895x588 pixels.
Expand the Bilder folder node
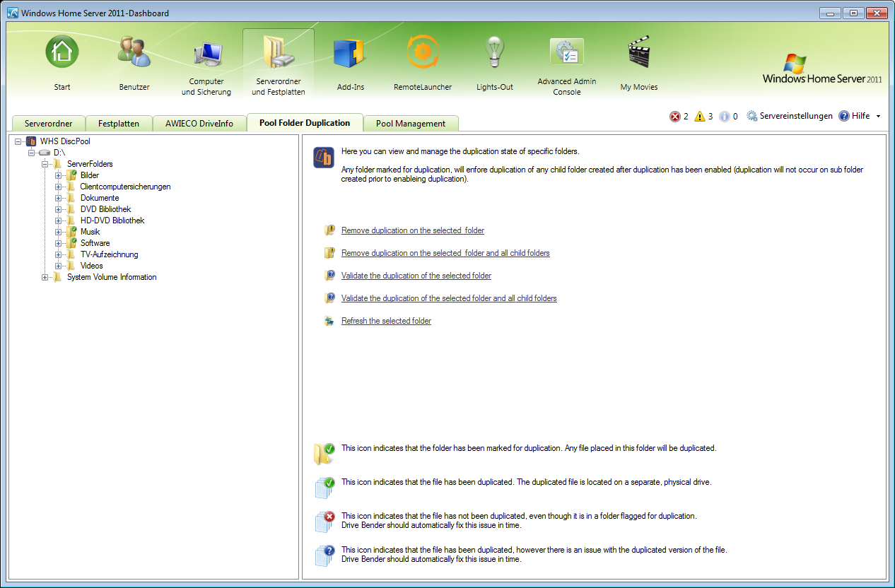pos(59,175)
